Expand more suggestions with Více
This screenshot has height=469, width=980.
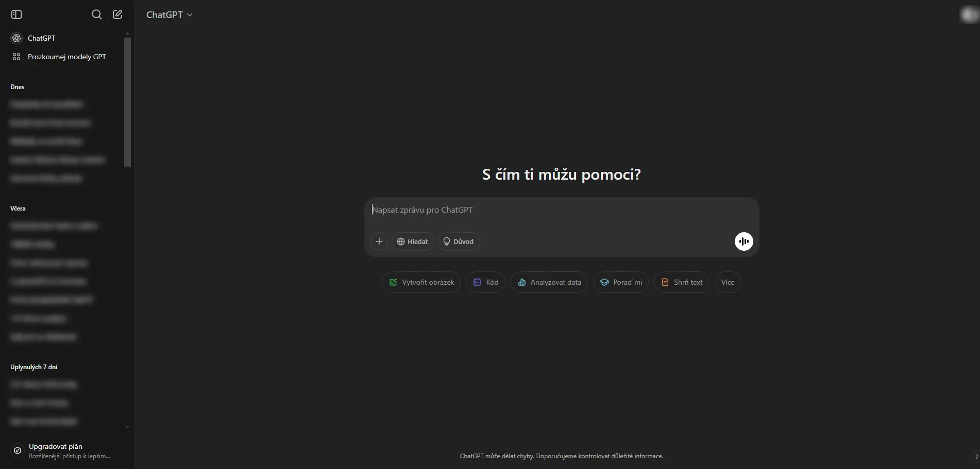point(728,282)
